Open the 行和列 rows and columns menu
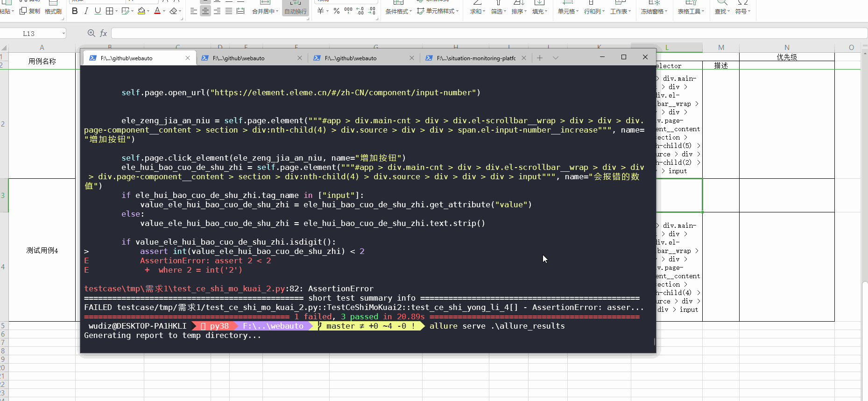This screenshot has width=868, height=401. (x=594, y=11)
